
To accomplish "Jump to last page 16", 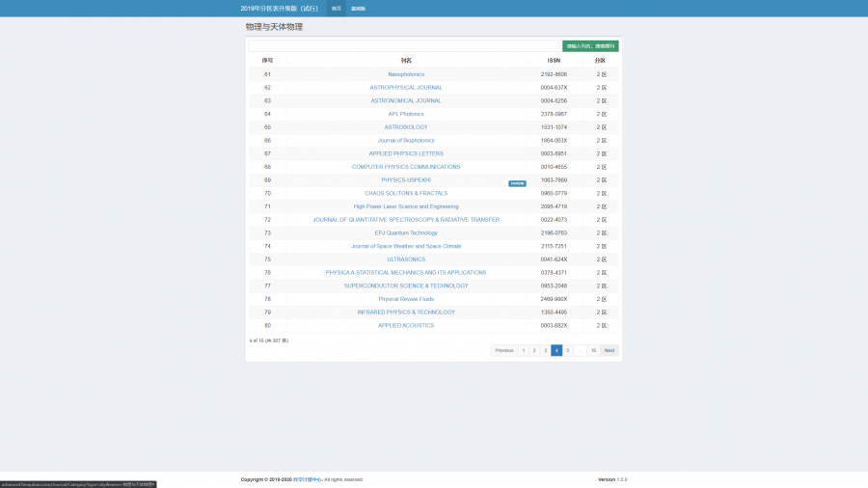I will pyautogui.click(x=593, y=350).
